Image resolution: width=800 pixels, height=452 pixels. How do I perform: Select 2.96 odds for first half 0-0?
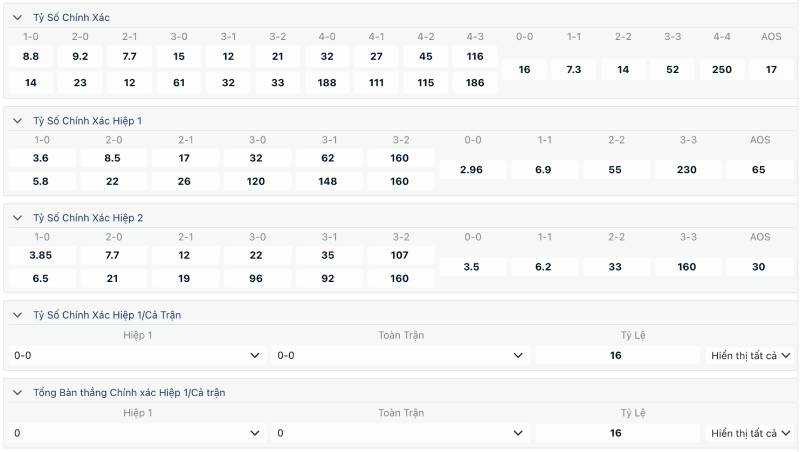(x=472, y=170)
